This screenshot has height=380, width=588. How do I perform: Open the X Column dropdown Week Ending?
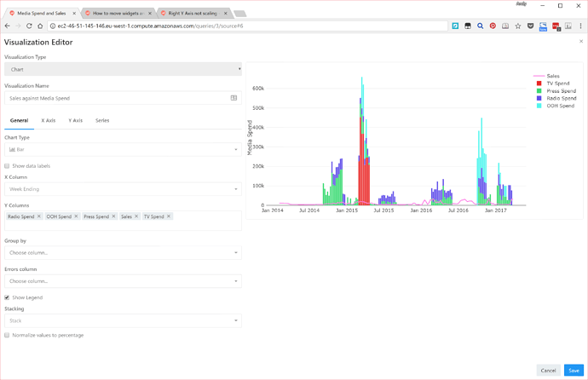pos(123,189)
